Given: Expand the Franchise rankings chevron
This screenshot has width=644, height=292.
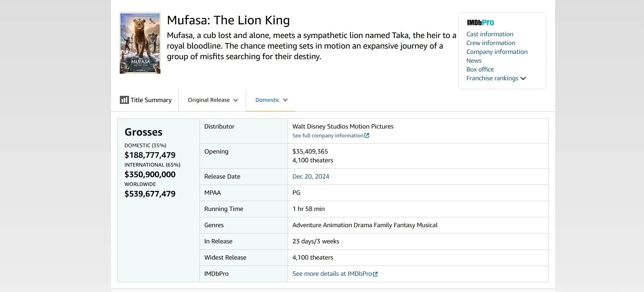Looking at the screenshot, I should coord(523,79).
